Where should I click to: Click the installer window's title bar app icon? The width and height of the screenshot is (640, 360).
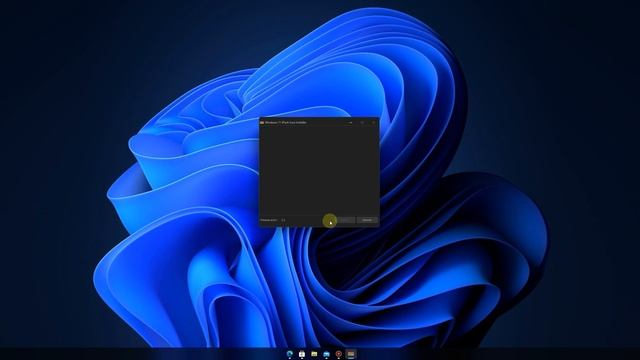(x=262, y=122)
